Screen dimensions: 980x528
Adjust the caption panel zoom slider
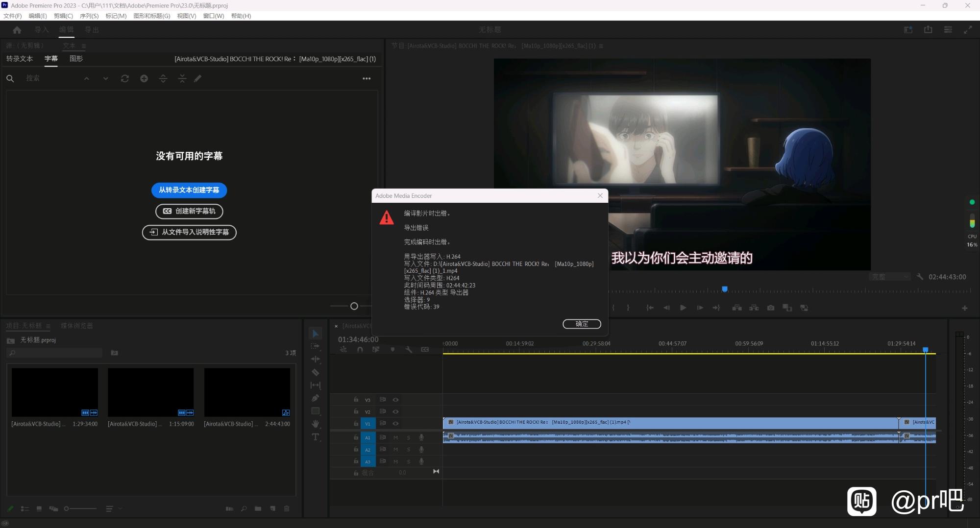coord(354,306)
